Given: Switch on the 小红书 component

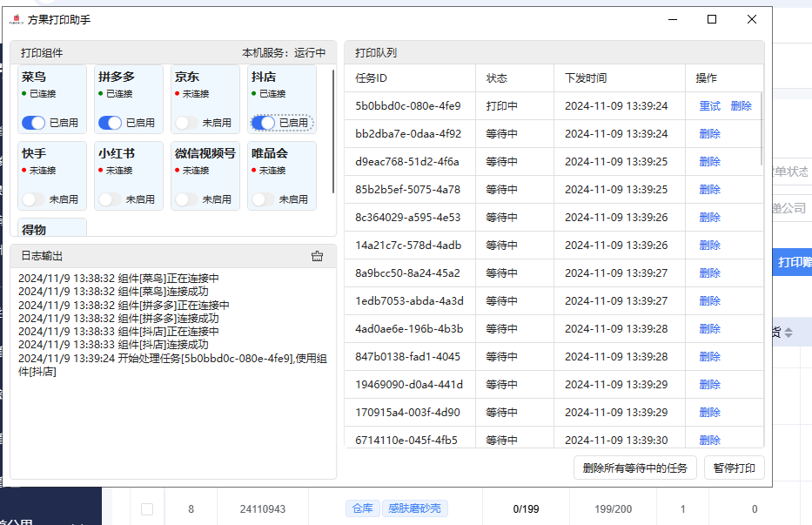Looking at the screenshot, I should pos(110,199).
